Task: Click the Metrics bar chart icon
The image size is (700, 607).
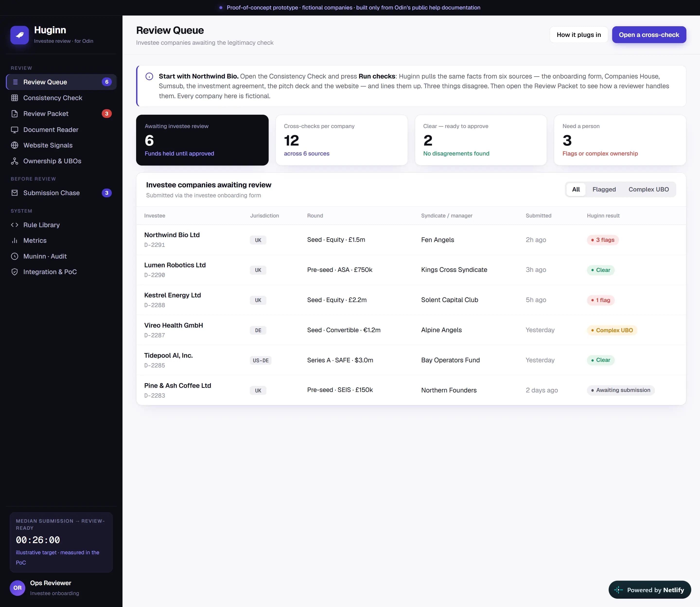Action: pos(15,241)
